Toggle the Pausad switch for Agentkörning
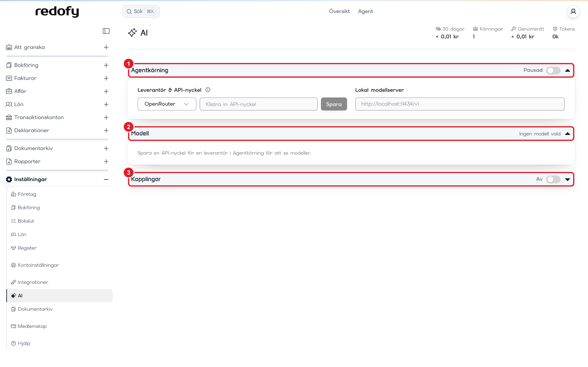This screenshot has height=367, width=588. click(x=553, y=70)
